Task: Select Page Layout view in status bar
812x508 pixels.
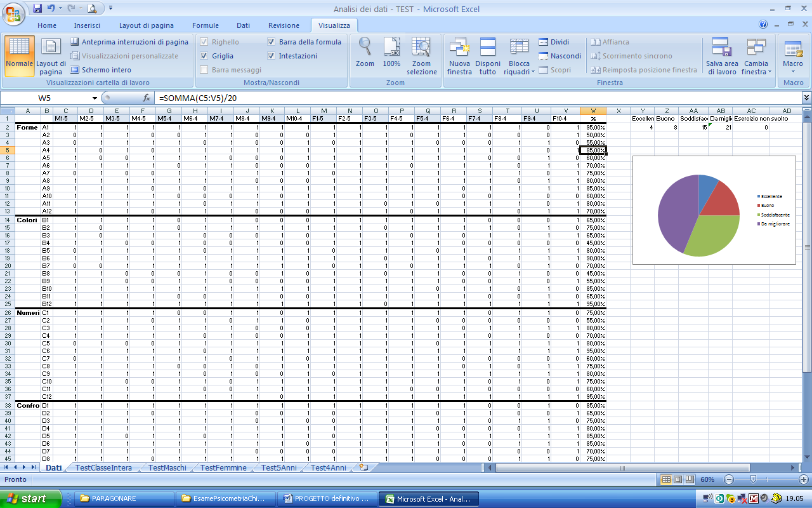Action: pyautogui.click(x=677, y=479)
